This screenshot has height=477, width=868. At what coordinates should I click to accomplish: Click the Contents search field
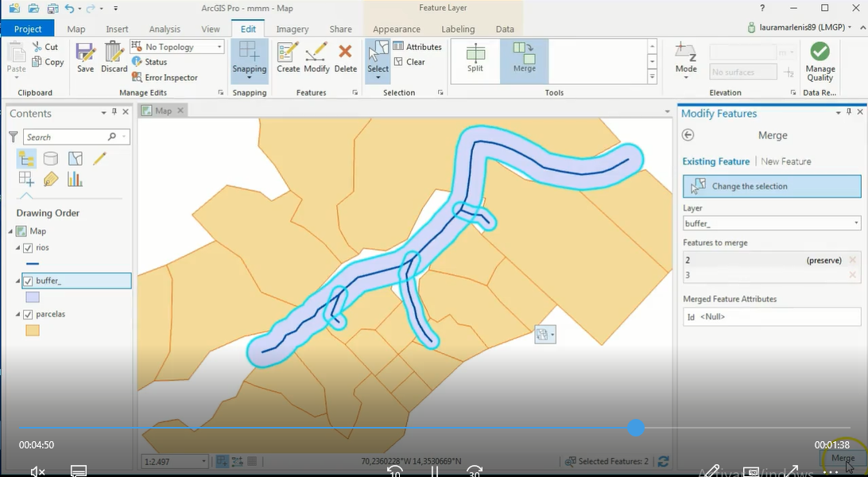[68, 137]
